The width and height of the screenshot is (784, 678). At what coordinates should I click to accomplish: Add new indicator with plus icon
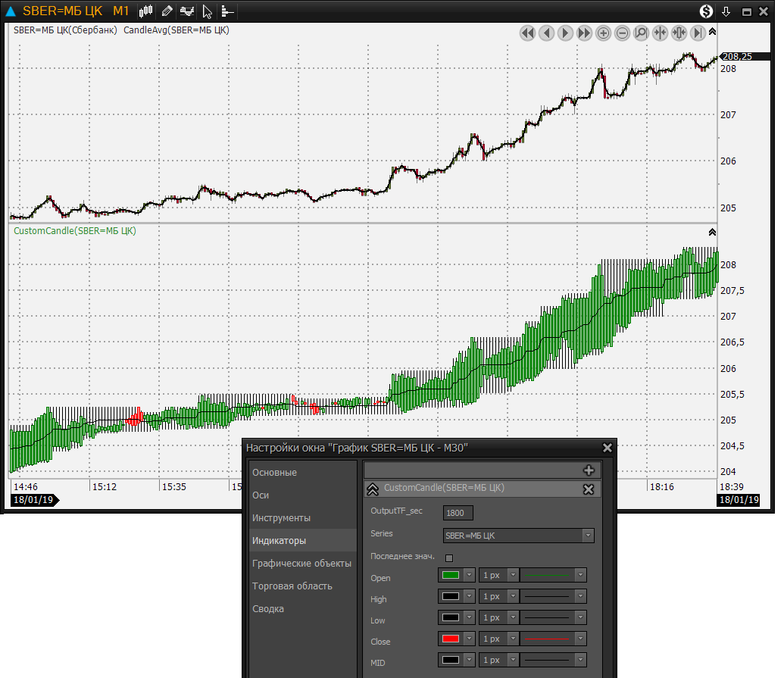[x=589, y=470]
